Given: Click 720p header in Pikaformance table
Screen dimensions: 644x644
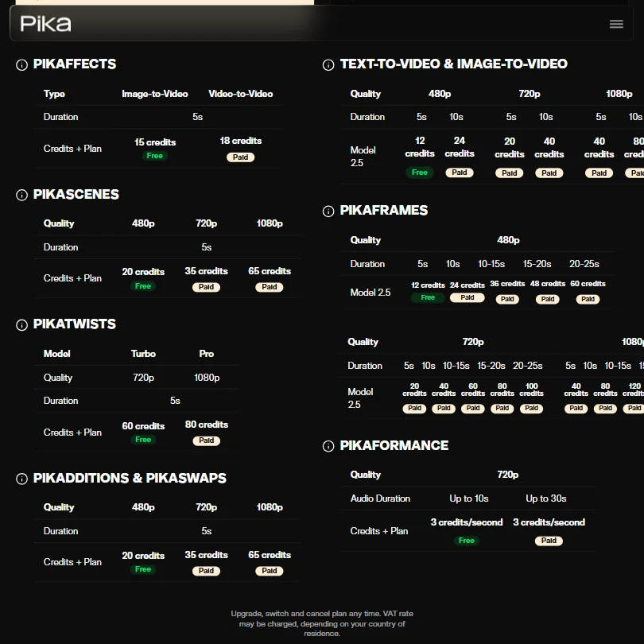Looking at the screenshot, I should (507, 475).
